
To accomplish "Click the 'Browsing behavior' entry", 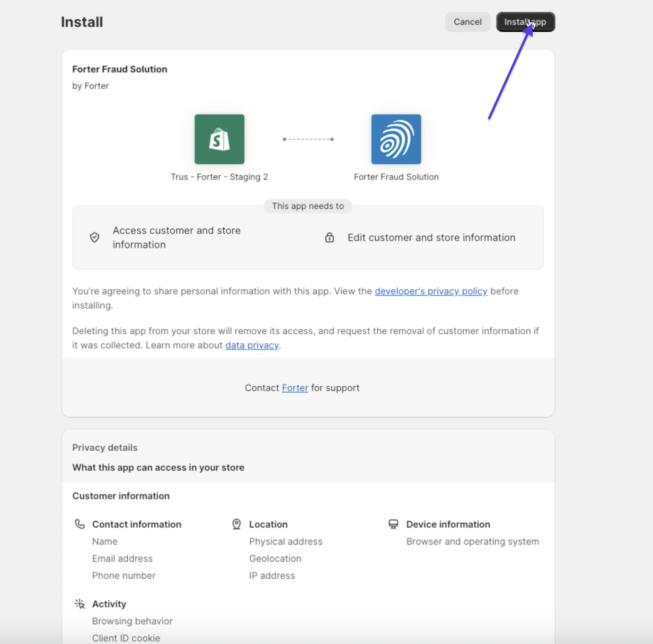I will pyautogui.click(x=132, y=621).
